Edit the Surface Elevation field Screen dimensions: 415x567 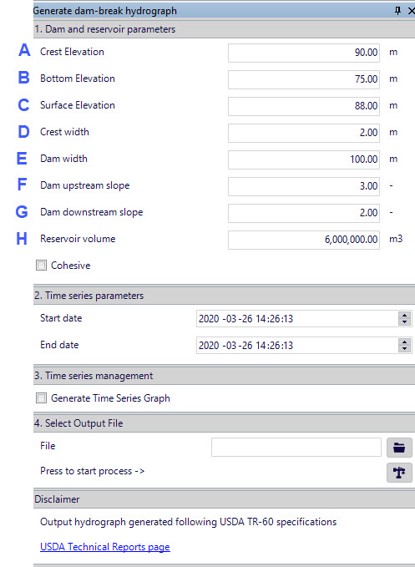(304, 106)
